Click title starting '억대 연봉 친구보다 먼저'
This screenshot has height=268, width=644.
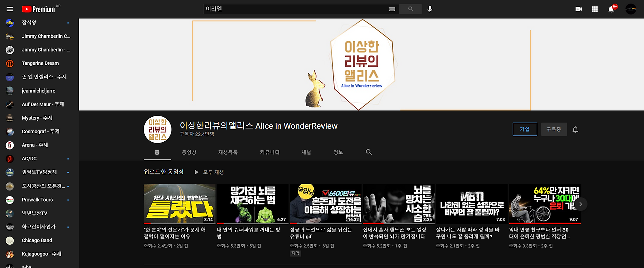tap(539, 233)
